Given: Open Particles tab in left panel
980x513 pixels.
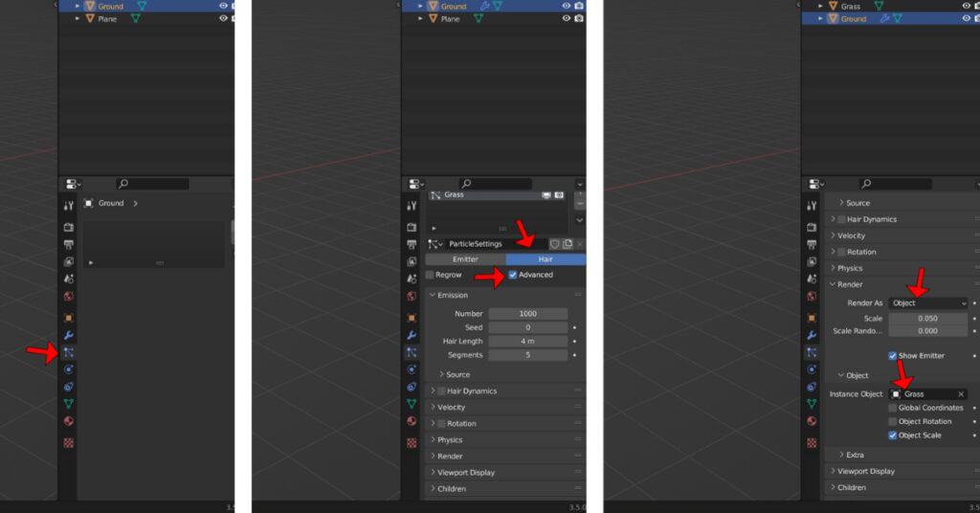Looking at the screenshot, I should click(x=69, y=353).
